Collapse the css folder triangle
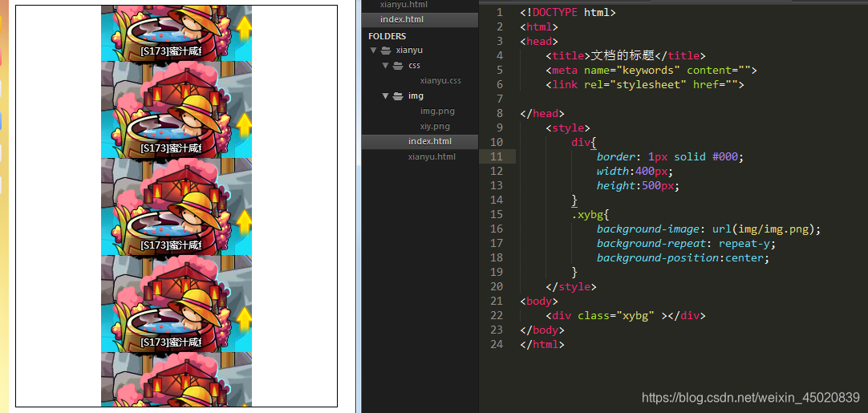Viewport: 868px width, 413px height. tap(385, 66)
